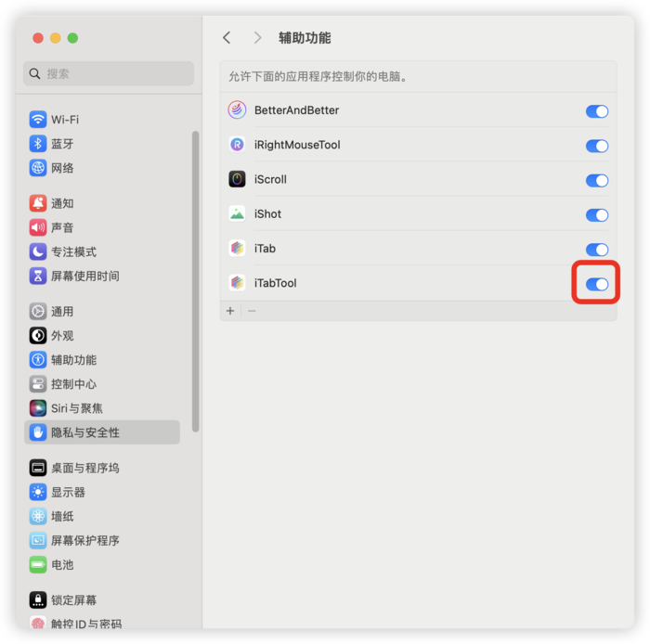Turn off the BetterAndBetter toggle
Screen dimensions: 650x644
[597, 111]
